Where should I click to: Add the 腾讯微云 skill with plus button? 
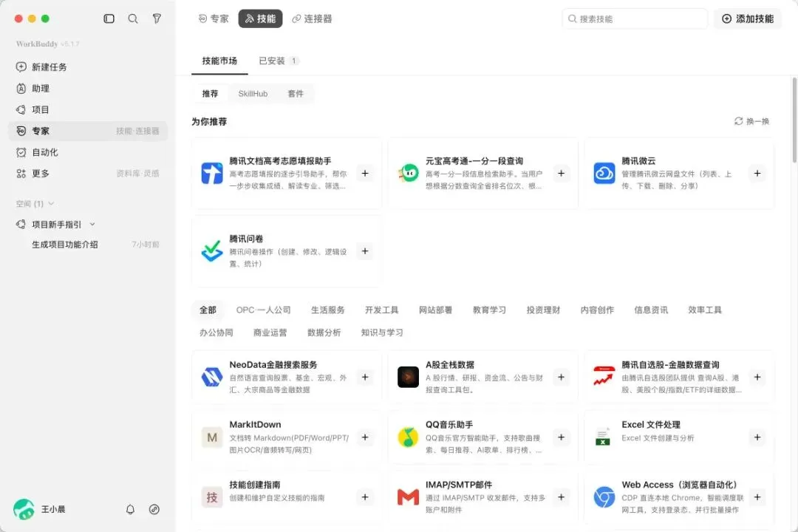757,174
